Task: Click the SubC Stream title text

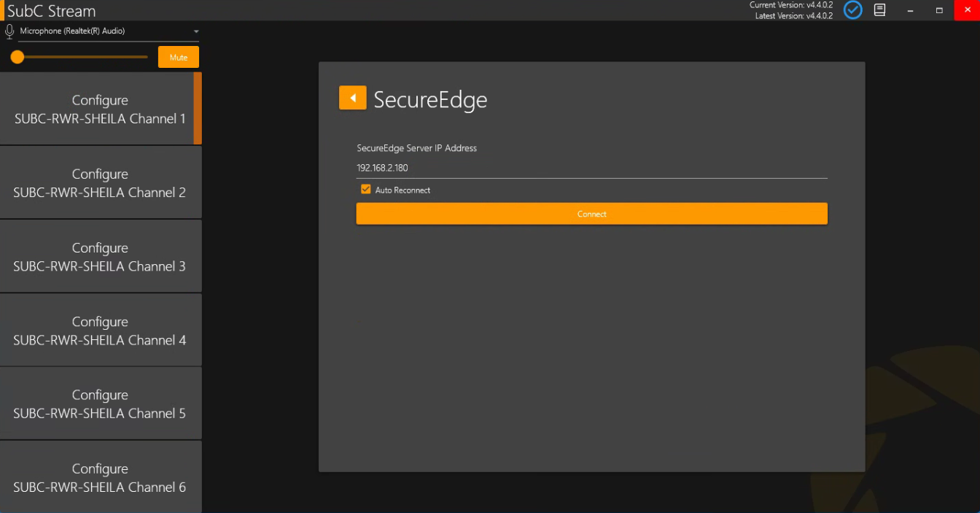Action: (x=51, y=11)
